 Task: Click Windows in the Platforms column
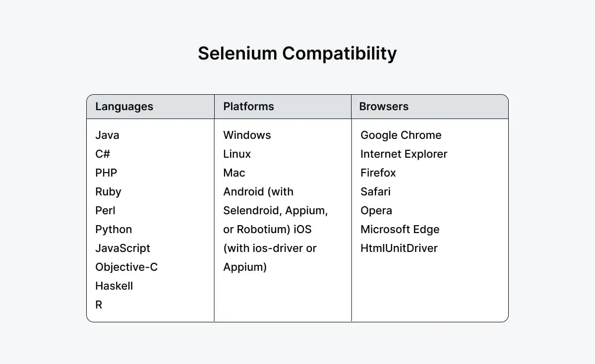pos(247,135)
